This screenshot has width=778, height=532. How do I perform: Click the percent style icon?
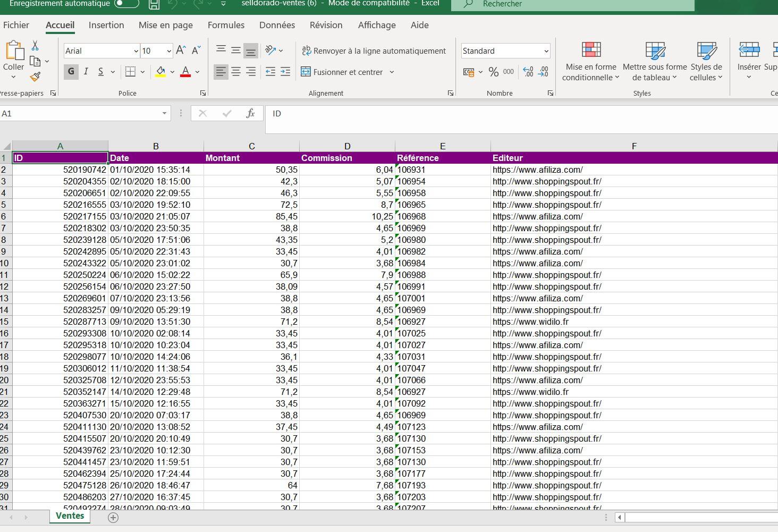point(494,72)
